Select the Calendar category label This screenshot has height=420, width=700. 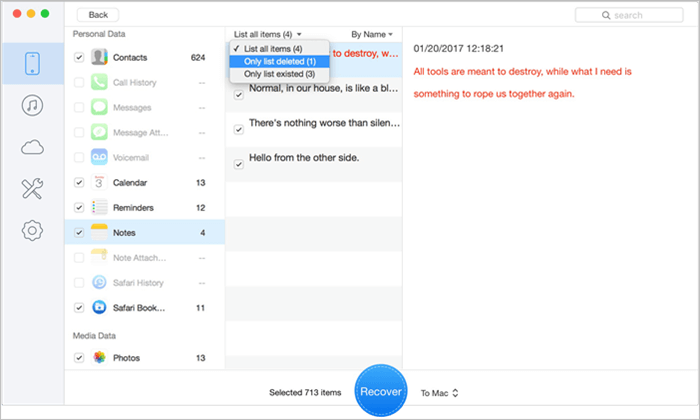click(130, 183)
